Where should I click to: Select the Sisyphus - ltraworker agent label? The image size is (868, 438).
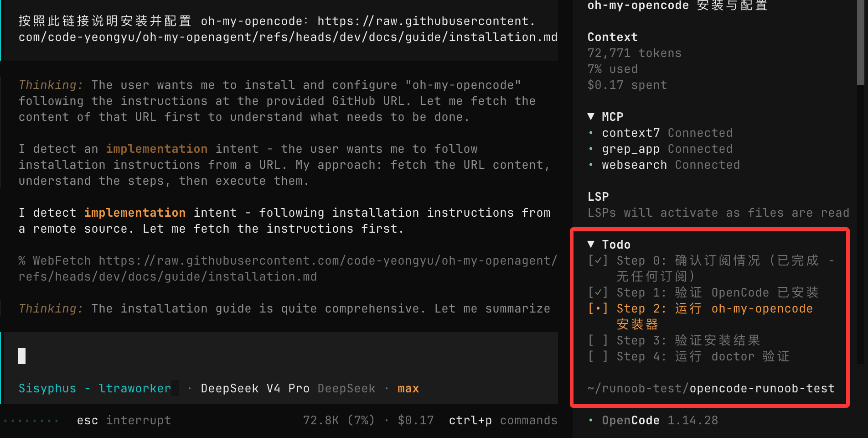(x=94, y=388)
